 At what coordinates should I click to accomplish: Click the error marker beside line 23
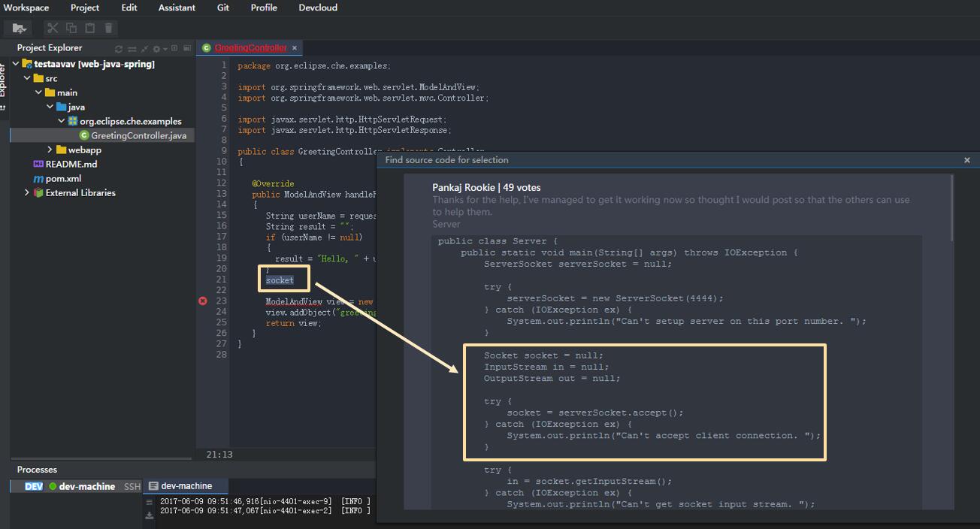[202, 301]
